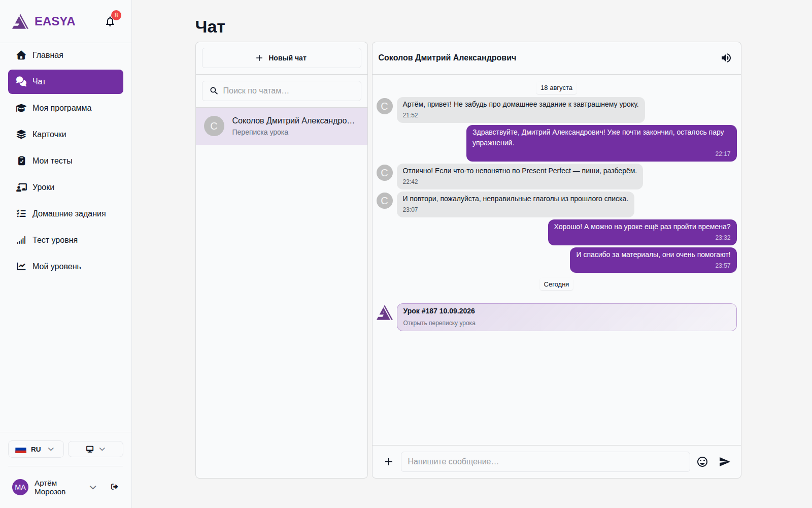Select the Чат menu item
The image size is (812, 508).
click(x=65, y=82)
